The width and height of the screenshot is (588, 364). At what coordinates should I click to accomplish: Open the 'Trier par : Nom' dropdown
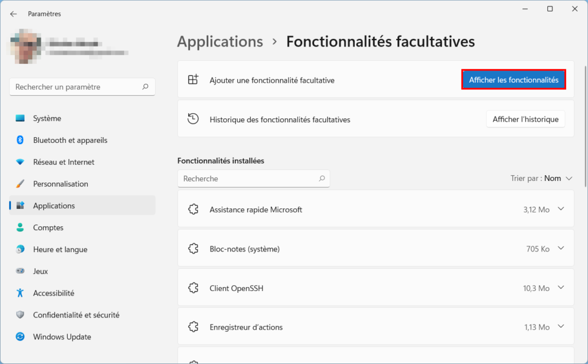coord(541,179)
